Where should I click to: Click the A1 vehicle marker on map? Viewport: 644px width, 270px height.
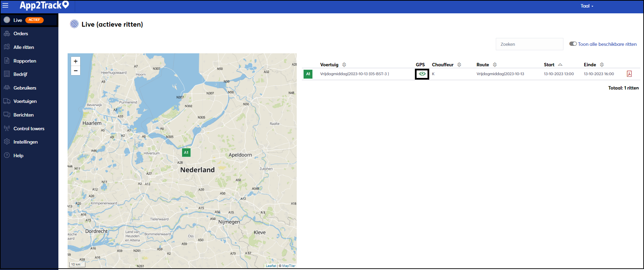tap(186, 152)
